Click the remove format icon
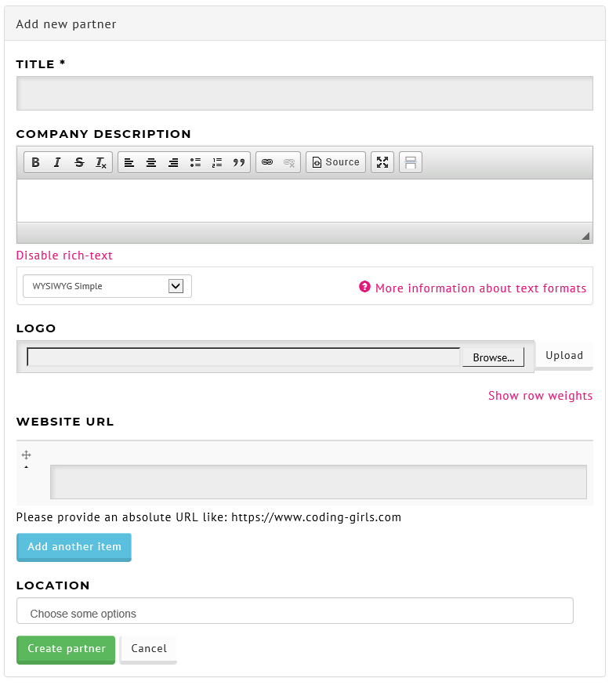The image size is (616, 685). point(101,162)
